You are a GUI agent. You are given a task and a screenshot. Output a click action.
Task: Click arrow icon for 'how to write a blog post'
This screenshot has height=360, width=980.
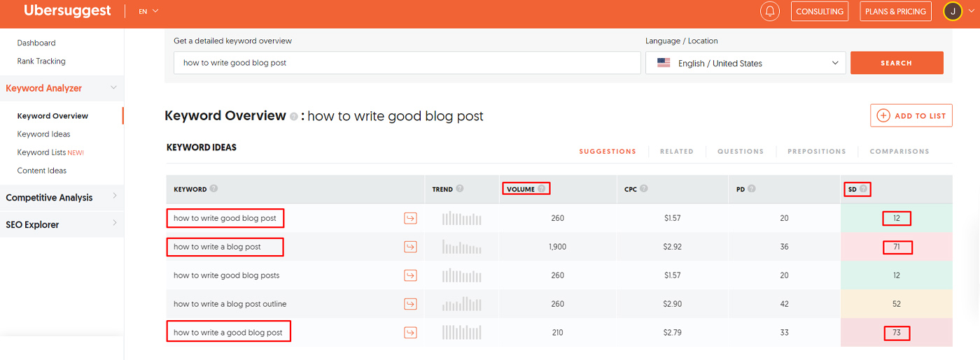tap(410, 247)
